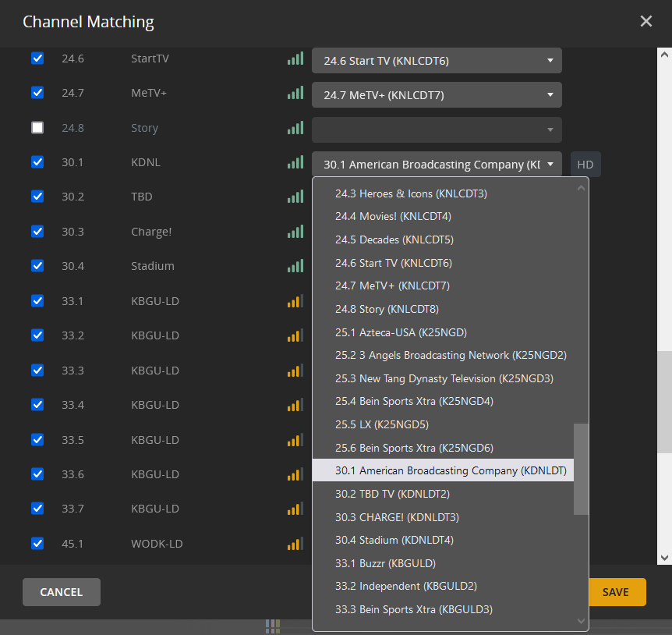
Task: View signal strength icon for 24.7 MeTV+
Action: coord(295,93)
